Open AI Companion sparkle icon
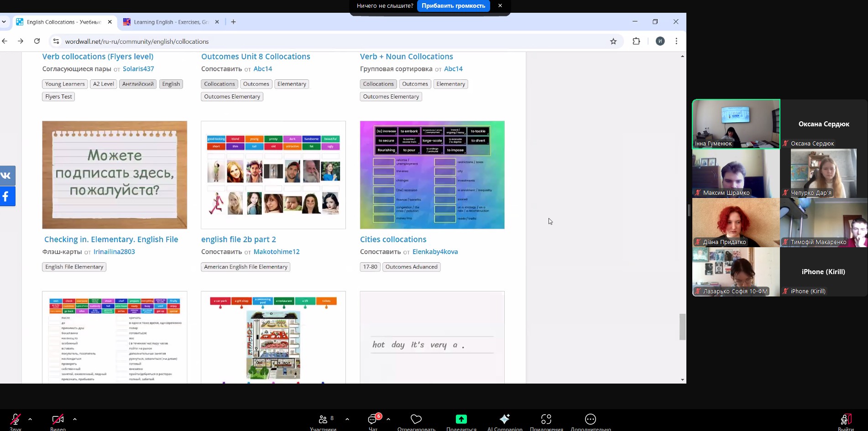Screen dimensions: 868x431 pyautogui.click(x=505, y=419)
